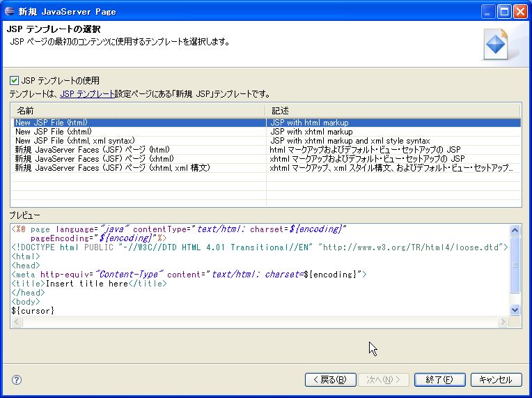This screenshot has height=398, width=532.
Task: Click description 'JSP with html markup'
Action: (x=309, y=123)
